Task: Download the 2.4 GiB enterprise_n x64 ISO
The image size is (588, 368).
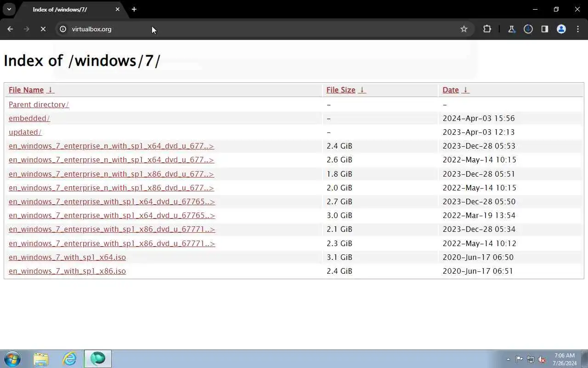Action: click(x=111, y=146)
